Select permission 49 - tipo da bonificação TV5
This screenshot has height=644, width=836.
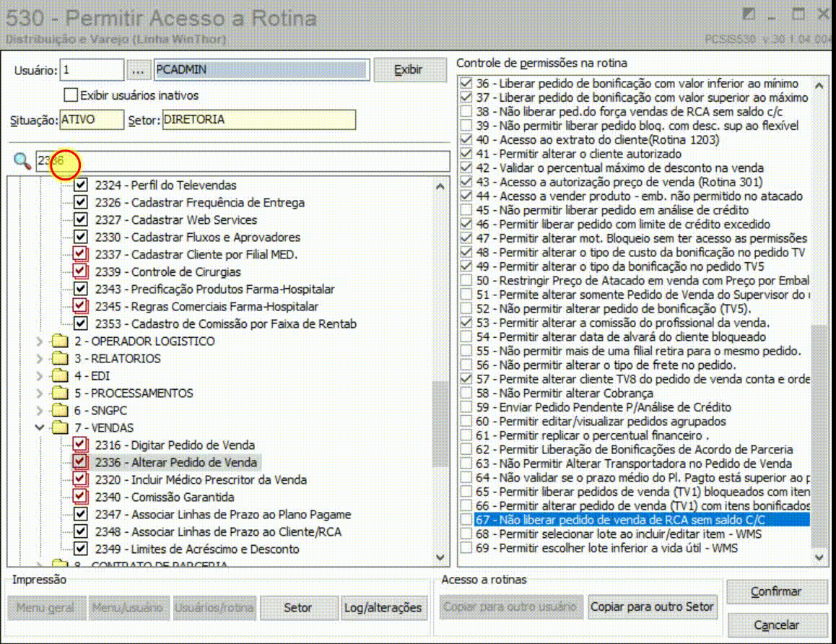pos(619,266)
